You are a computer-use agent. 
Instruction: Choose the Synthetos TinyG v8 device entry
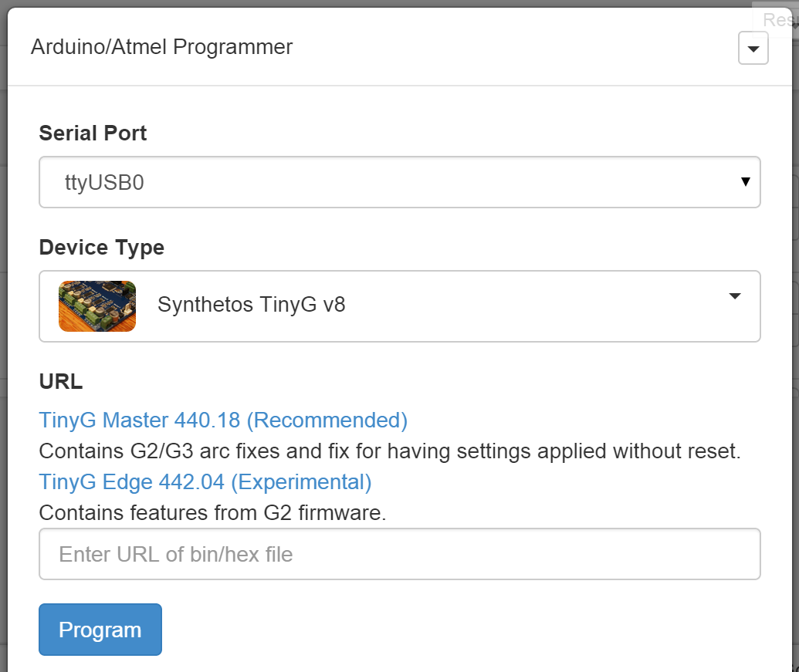click(x=251, y=305)
